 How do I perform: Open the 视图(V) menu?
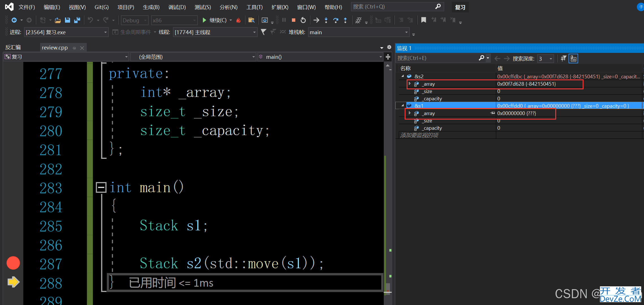pos(77,7)
